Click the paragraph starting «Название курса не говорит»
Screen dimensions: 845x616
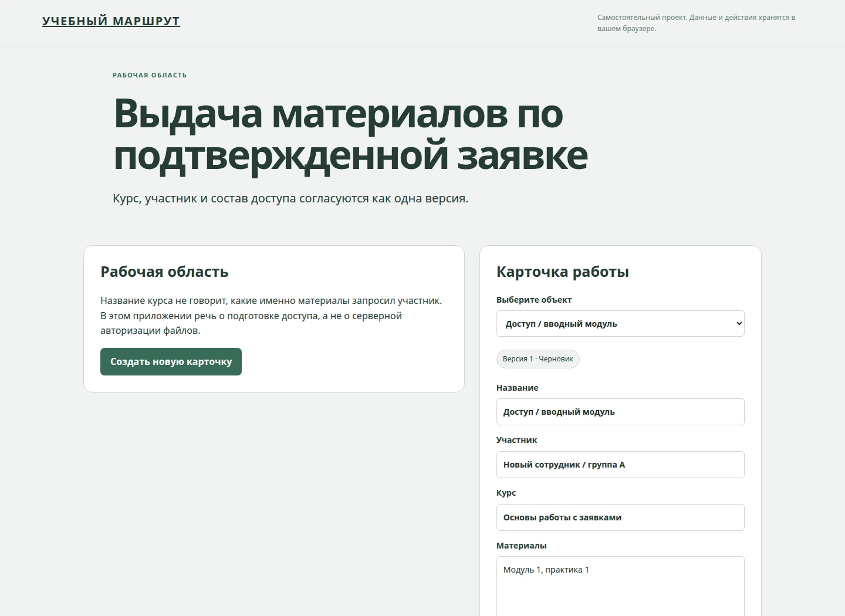coord(271,316)
